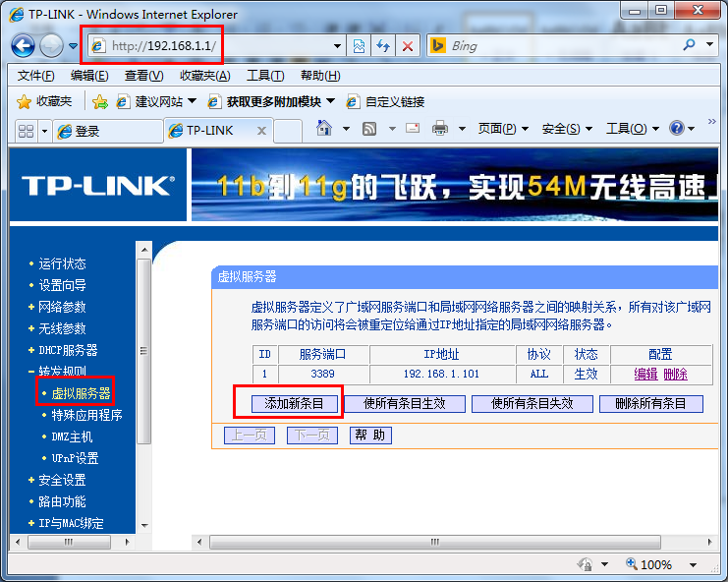Image resolution: width=728 pixels, height=582 pixels.
Task: Click 删除 link for entry 3389
Action: click(676, 374)
